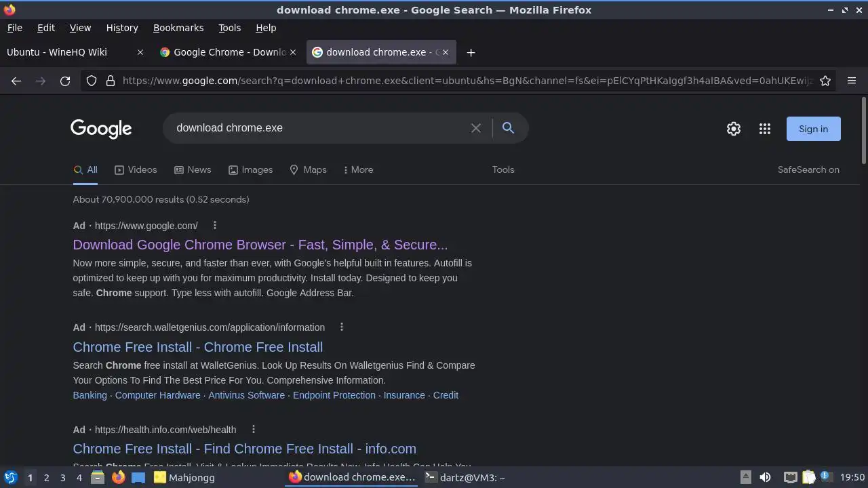Open the removable media eject tray icon

745,477
